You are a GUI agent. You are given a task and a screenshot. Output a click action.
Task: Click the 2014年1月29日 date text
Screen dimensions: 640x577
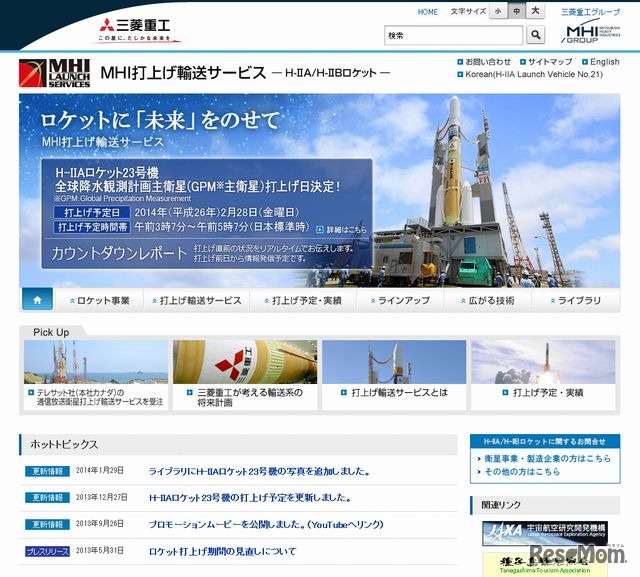pos(100,470)
